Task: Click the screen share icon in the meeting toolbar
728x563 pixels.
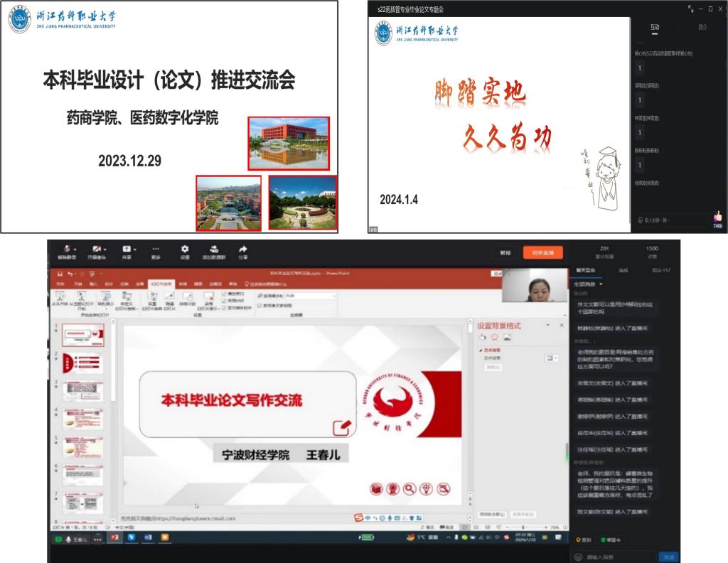Action: tap(127, 250)
